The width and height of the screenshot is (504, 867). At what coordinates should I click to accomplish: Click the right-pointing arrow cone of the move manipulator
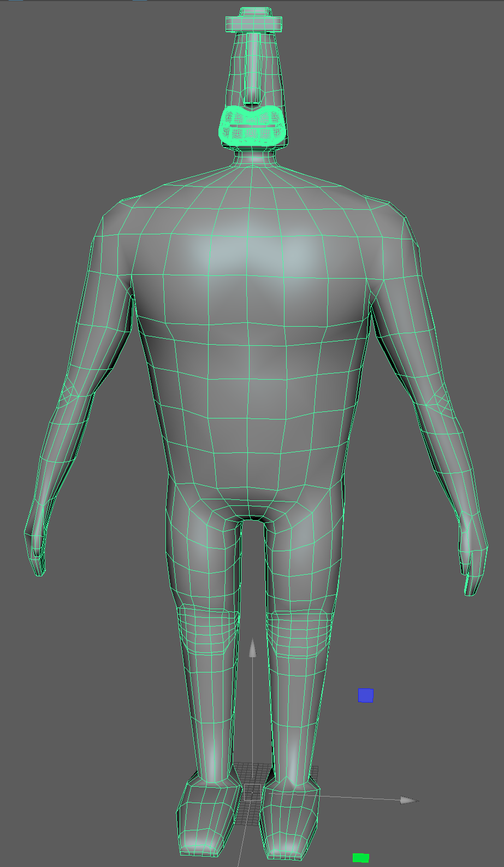408,800
